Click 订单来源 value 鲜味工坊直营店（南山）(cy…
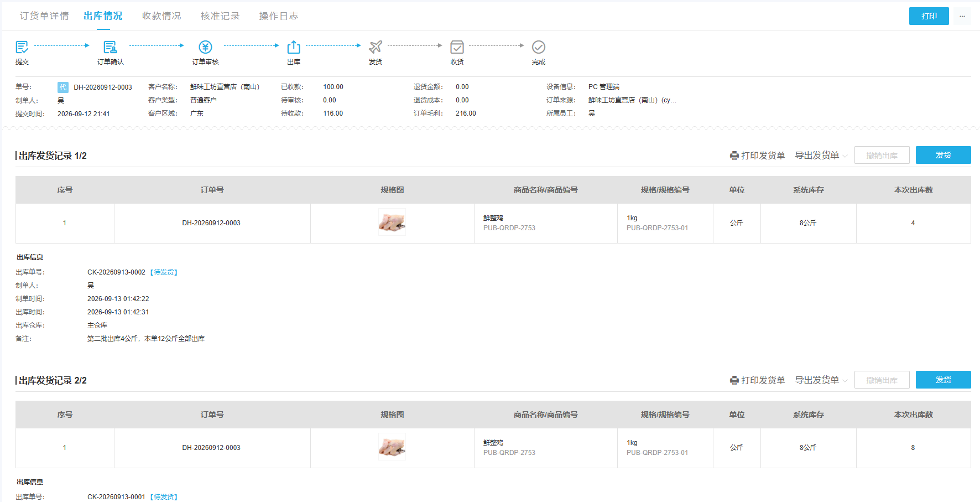The image size is (980, 502). [632, 100]
